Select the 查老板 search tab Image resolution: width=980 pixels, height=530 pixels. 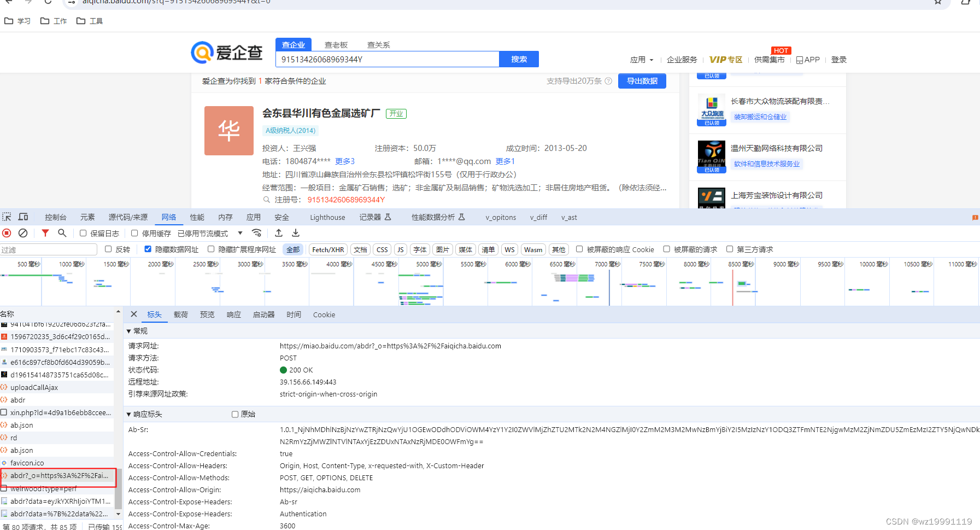(x=336, y=45)
